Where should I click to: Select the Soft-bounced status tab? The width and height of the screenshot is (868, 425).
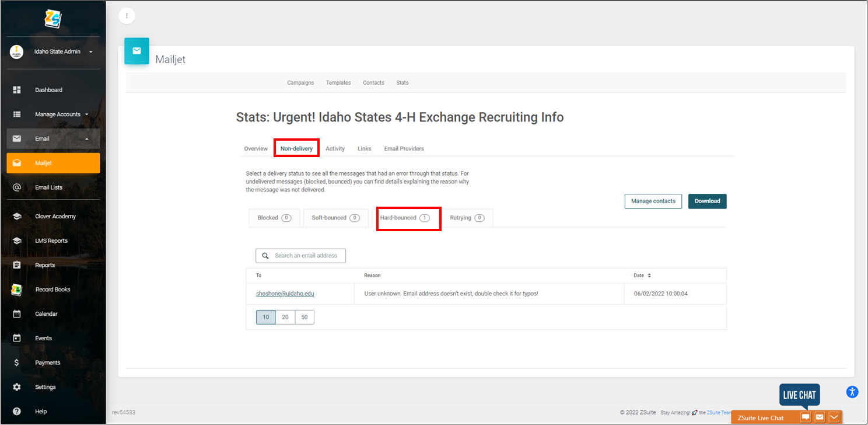point(336,218)
